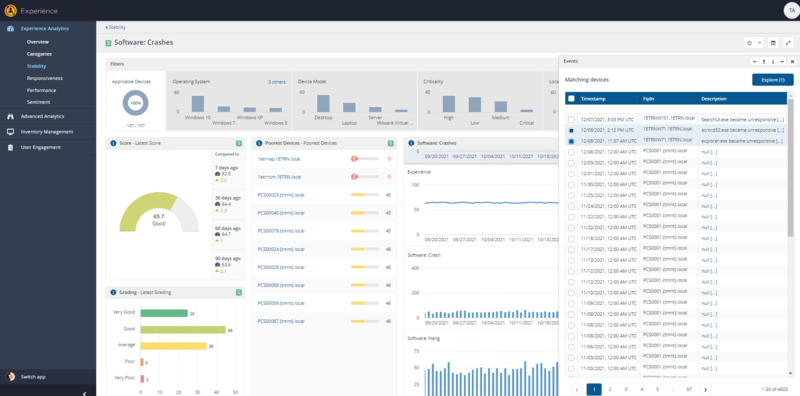Click the fullscreen expand arrows icon
800x396 pixels.
(789, 43)
